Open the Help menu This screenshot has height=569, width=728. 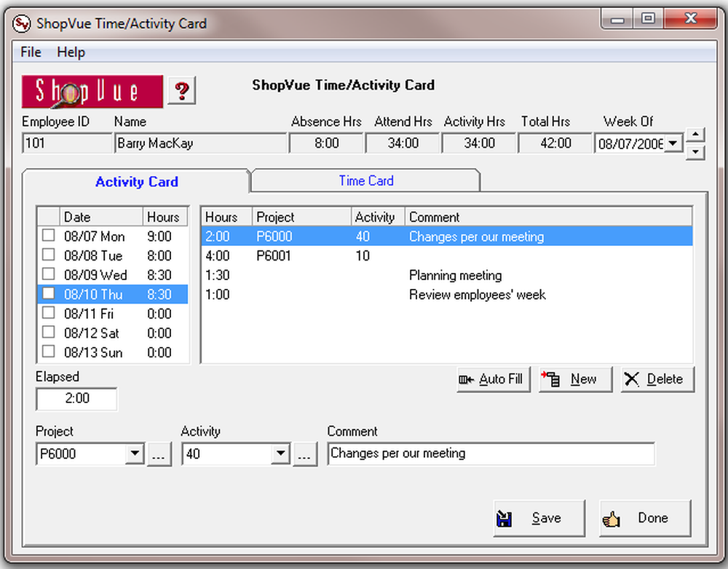point(71,52)
